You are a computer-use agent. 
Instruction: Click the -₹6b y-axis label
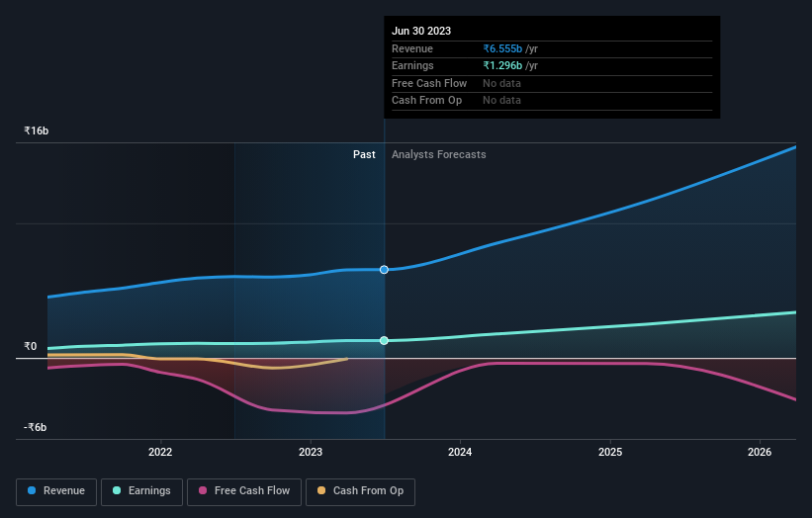point(36,427)
